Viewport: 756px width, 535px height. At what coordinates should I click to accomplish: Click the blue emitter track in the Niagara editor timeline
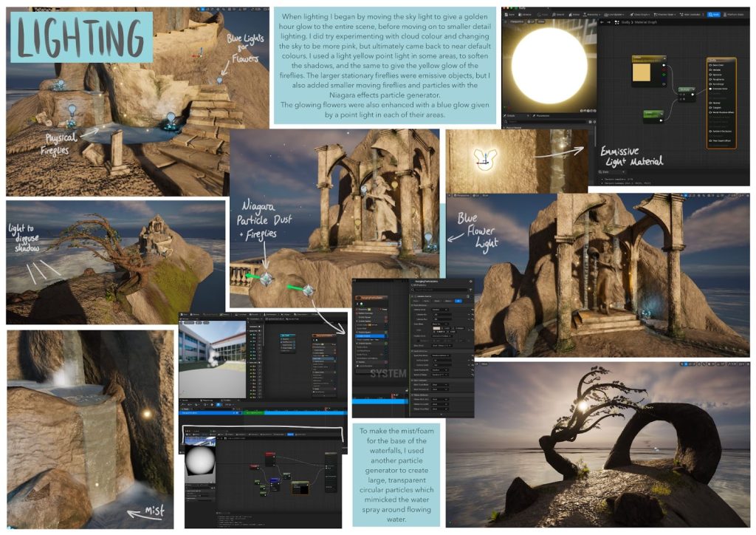click(x=306, y=413)
